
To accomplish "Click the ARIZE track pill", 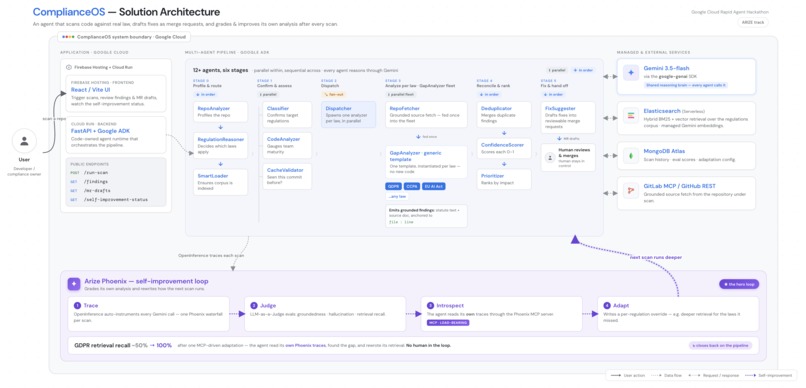I will pos(753,22).
